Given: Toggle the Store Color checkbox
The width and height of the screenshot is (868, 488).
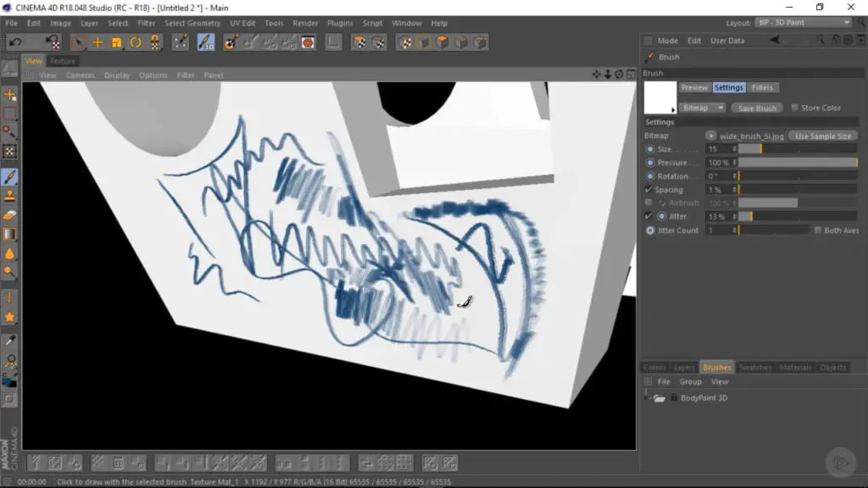Looking at the screenshot, I should pyautogui.click(x=794, y=108).
